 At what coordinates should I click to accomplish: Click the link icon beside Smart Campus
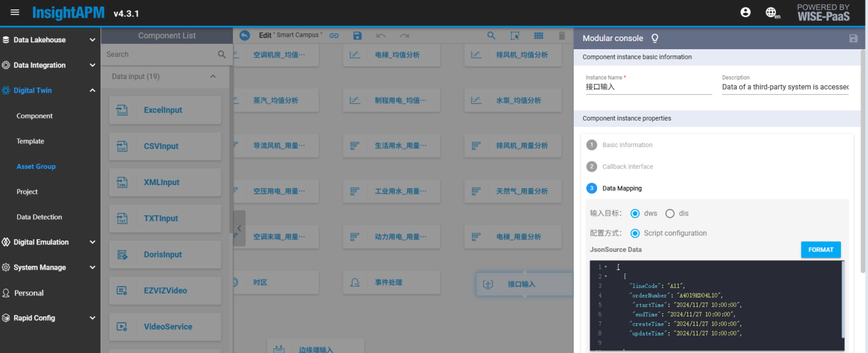tap(335, 36)
